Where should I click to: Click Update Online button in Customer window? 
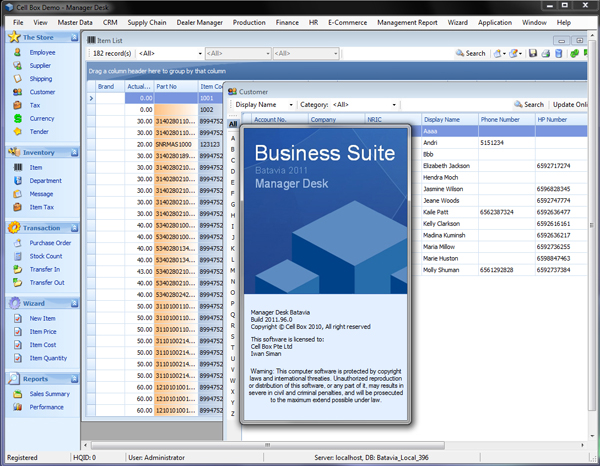tap(569, 104)
